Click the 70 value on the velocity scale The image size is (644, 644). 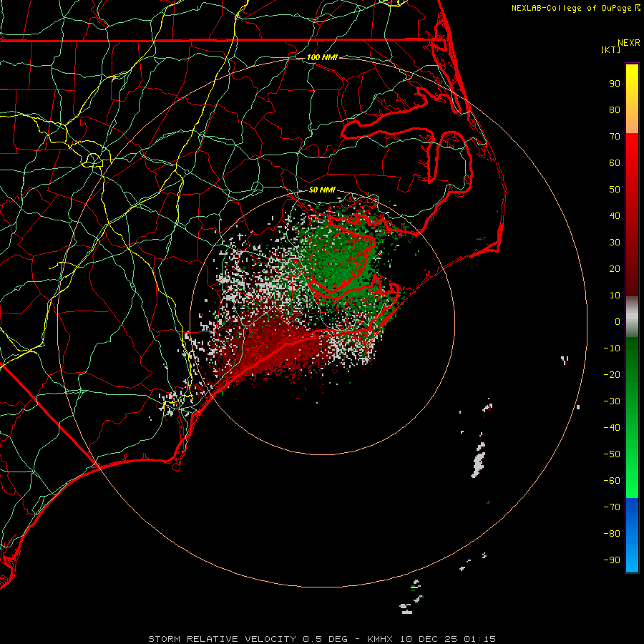click(x=615, y=137)
